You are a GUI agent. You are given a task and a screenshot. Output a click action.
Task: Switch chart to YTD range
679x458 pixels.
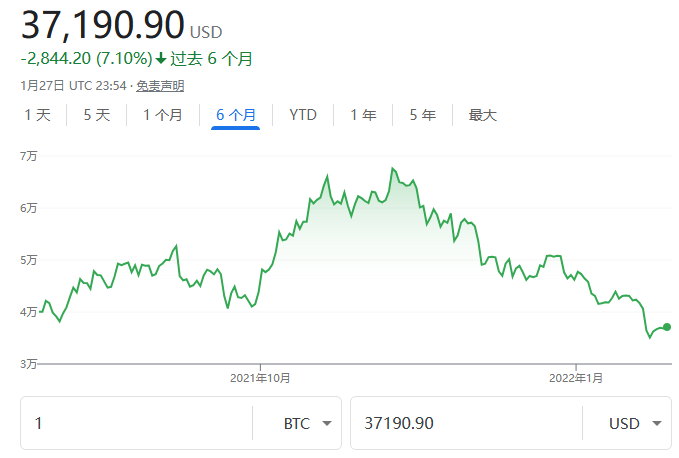[x=303, y=115]
